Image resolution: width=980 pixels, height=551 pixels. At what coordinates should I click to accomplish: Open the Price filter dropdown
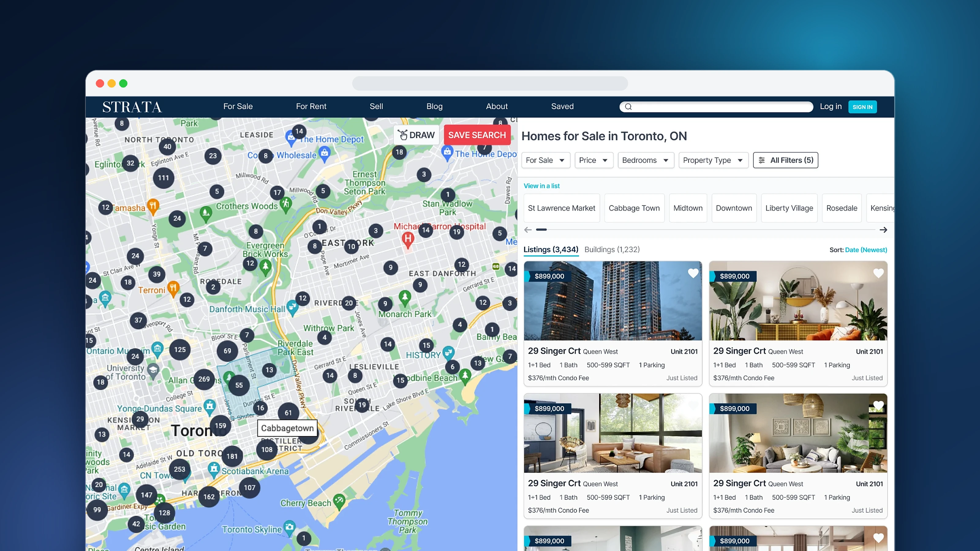594,160
